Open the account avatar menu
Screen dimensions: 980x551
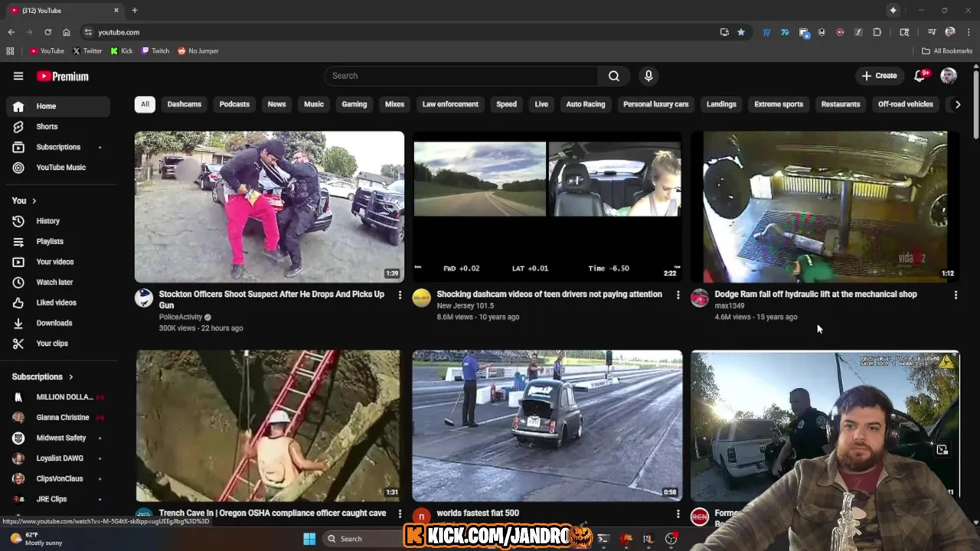pyautogui.click(x=949, y=76)
